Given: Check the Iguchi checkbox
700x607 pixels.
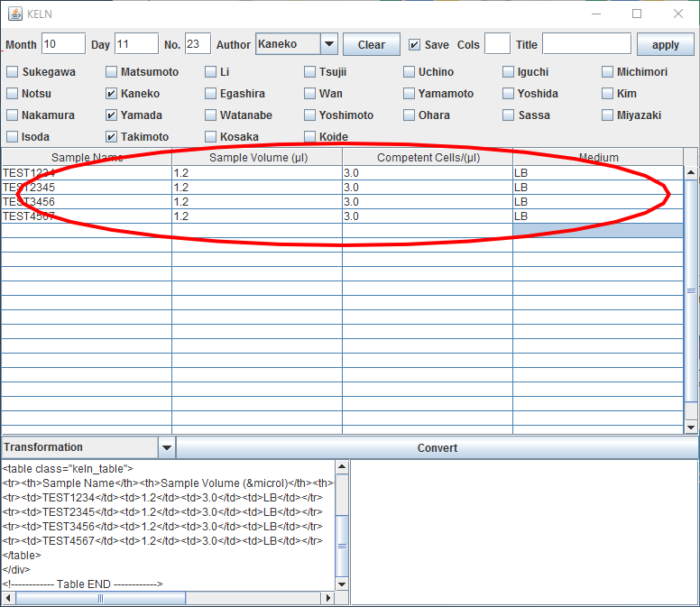Looking at the screenshot, I should pyautogui.click(x=508, y=72).
